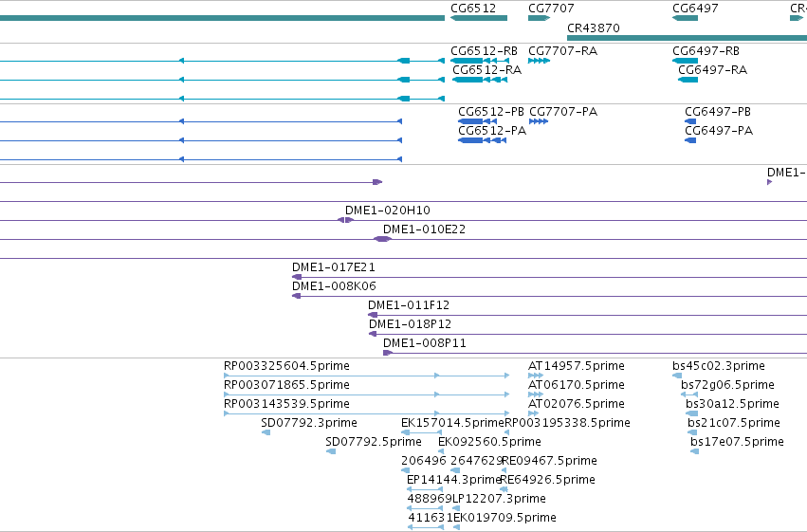Select the bs21c07.5prime EST label
This screenshot has width=807, height=532.
pyautogui.click(x=734, y=423)
